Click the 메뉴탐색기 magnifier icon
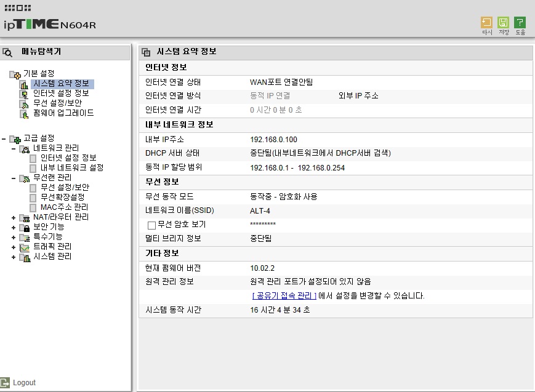Image resolution: width=535 pixels, height=392 pixels. click(x=7, y=52)
